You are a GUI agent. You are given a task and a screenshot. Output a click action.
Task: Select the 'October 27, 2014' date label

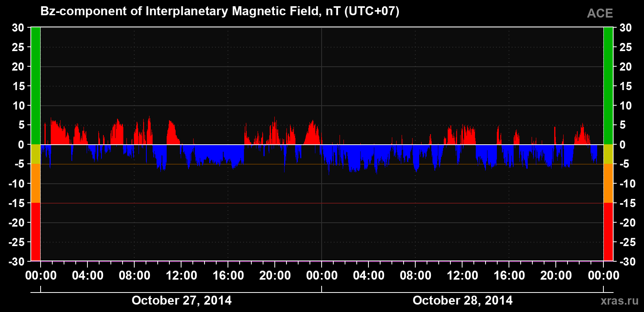(181, 300)
